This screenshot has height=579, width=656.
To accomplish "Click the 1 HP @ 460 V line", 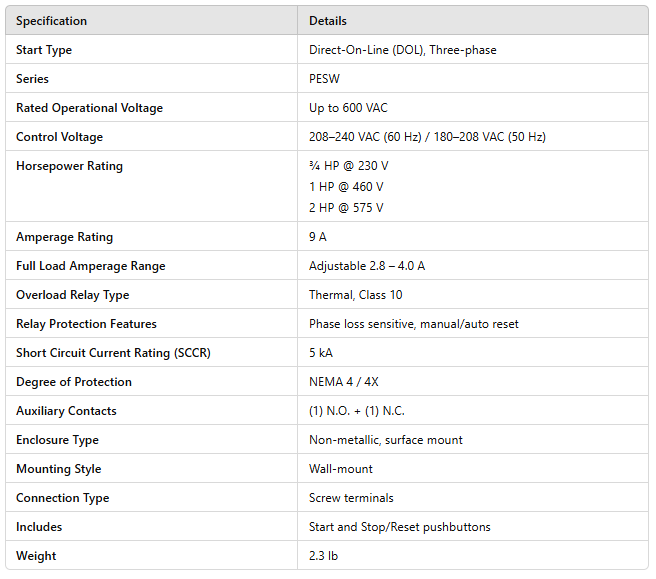I will tap(346, 187).
